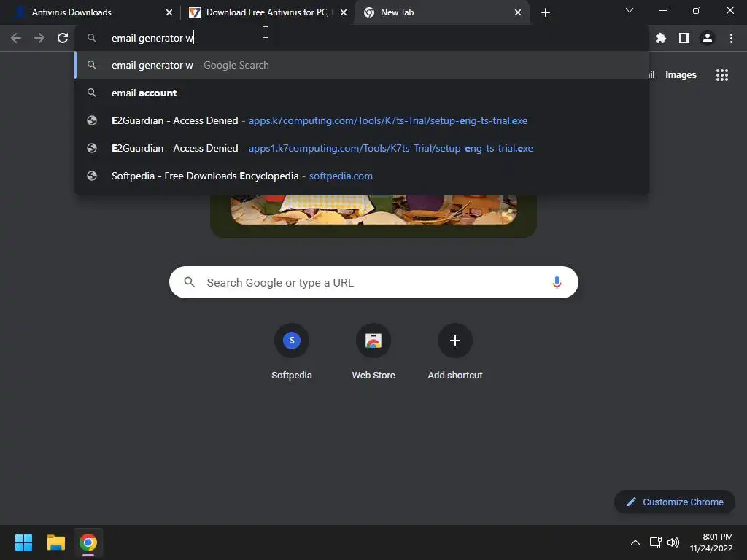Click the search box magnifier icon
This screenshot has width=747, height=560.
coord(190,282)
